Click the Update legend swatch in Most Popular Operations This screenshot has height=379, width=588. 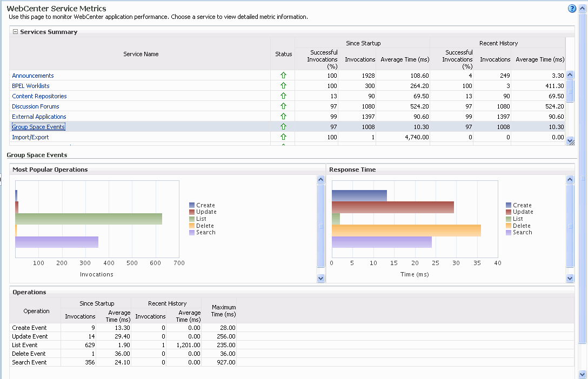192,212
